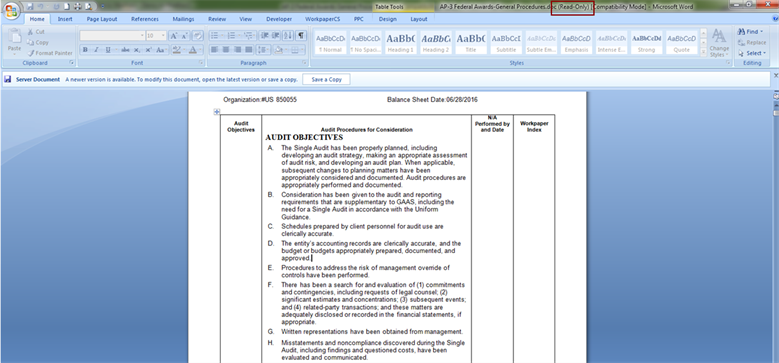Close the Server Document message bar
Image resolution: width=779 pixels, height=363 pixels.
pyautogui.click(x=776, y=75)
